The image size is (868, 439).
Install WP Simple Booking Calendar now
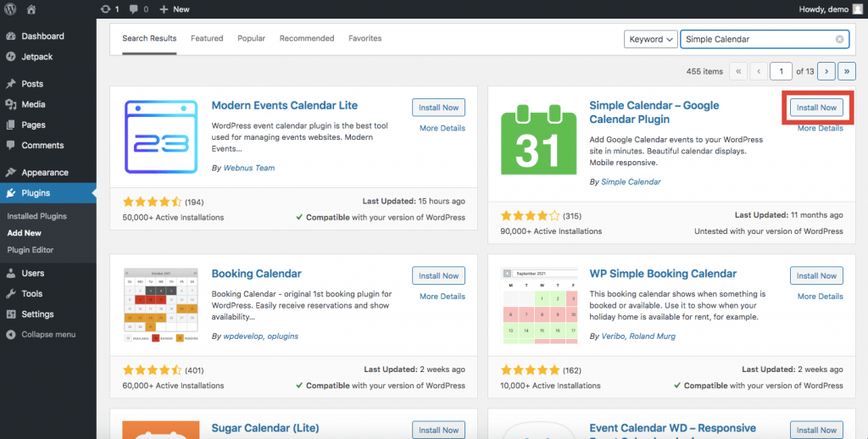[x=816, y=275]
